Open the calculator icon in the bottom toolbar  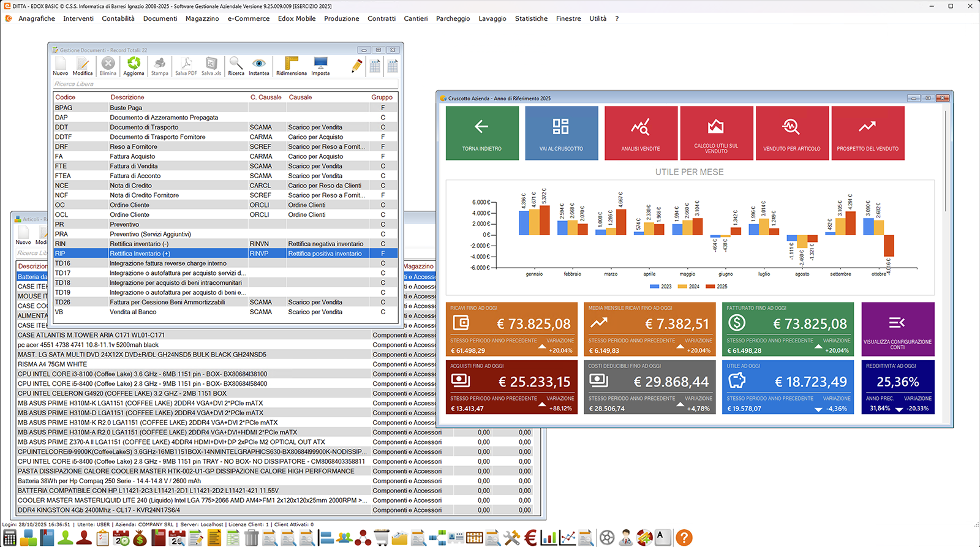[10, 538]
